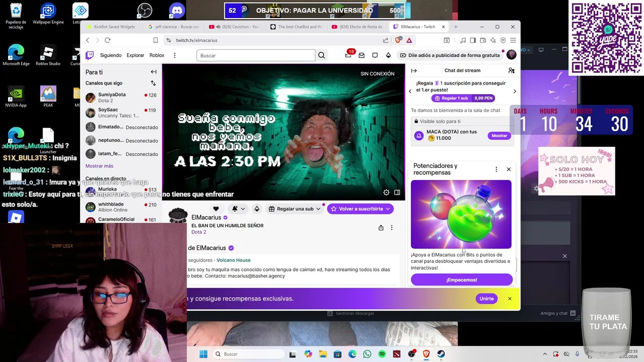Switch to jeff clarence search tab

pos(173,27)
